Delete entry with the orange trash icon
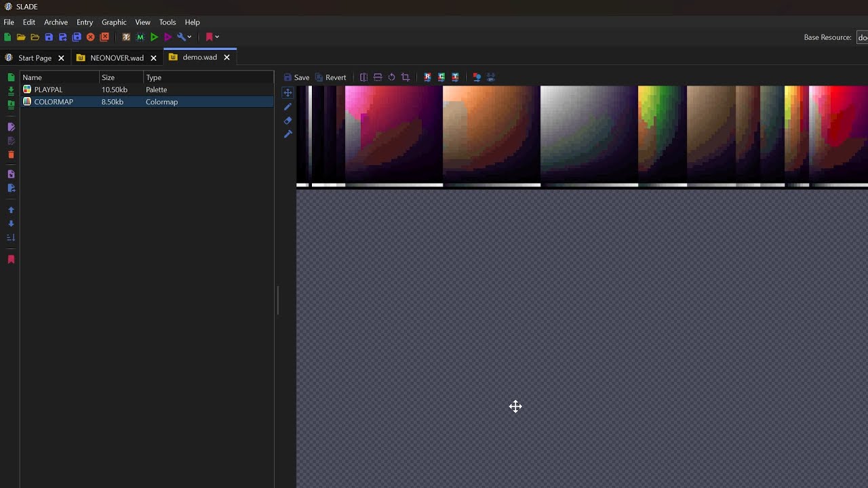868x488 pixels. click(x=11, y=155)
